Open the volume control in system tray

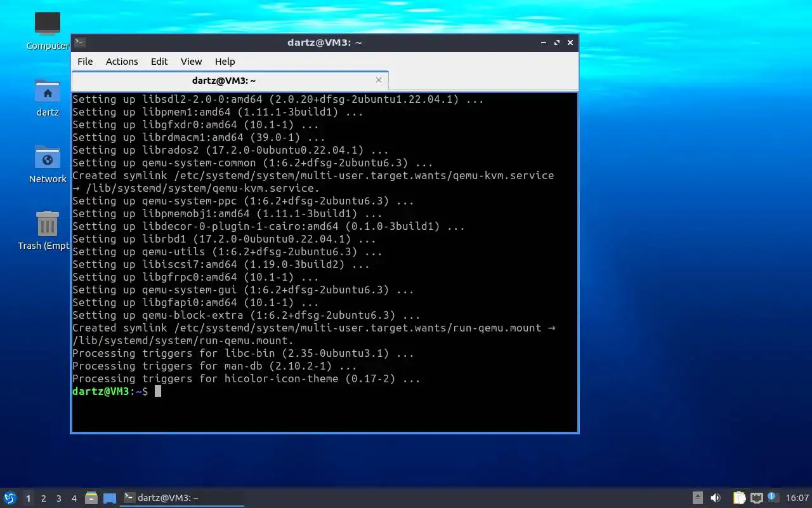pos(716,498)
